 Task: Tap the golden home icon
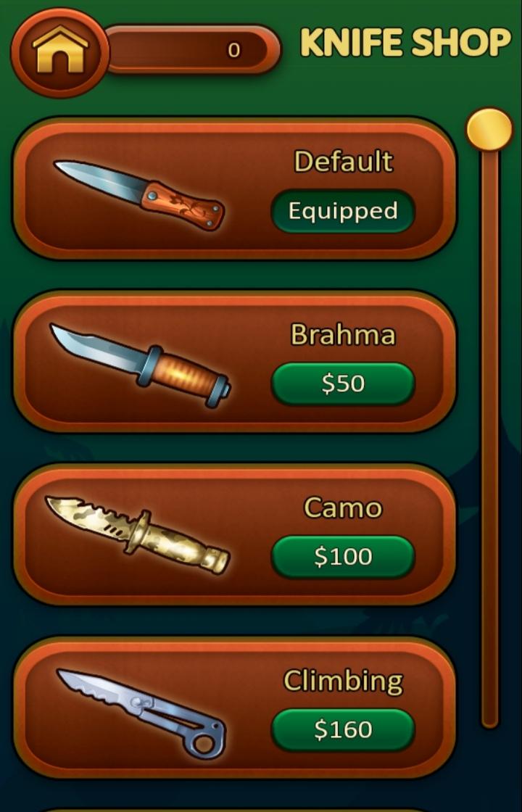point(60,51)
